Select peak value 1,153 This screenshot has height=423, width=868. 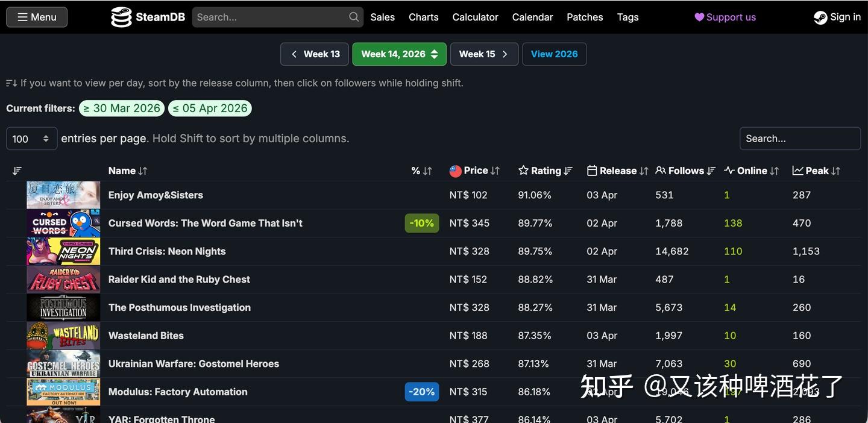pyautogui.click(x=806, y=251)
